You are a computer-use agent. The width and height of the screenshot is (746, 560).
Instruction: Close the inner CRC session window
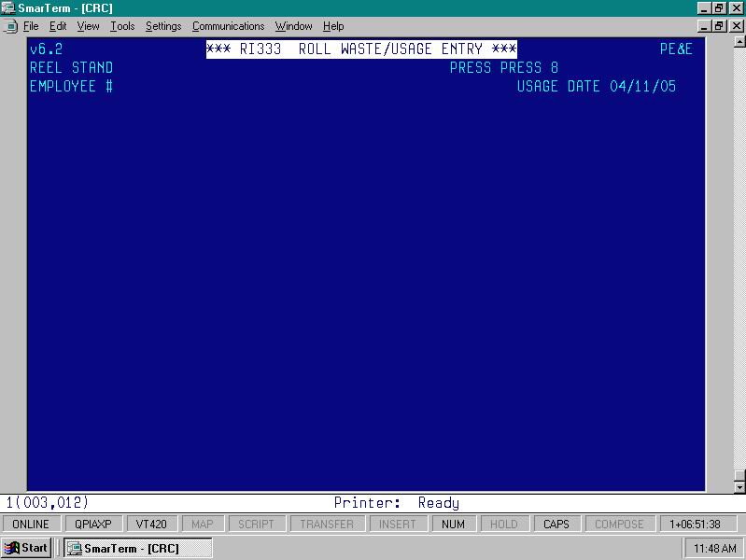[x=735, y=26]
